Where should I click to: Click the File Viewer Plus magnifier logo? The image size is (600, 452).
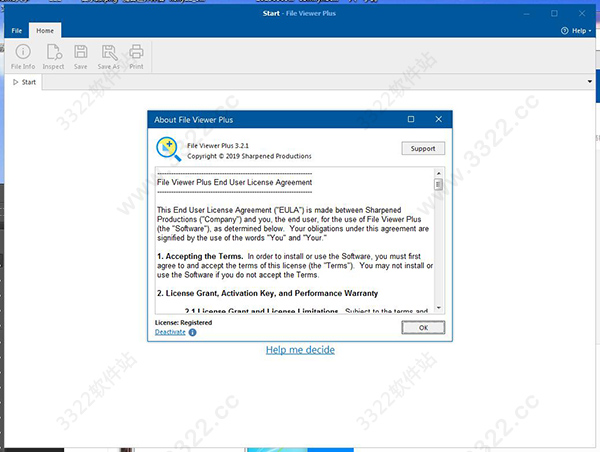(168, 149)
